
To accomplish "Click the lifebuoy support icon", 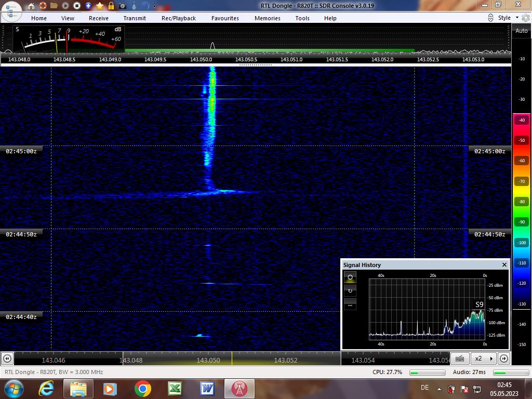I will pos(43,6).
